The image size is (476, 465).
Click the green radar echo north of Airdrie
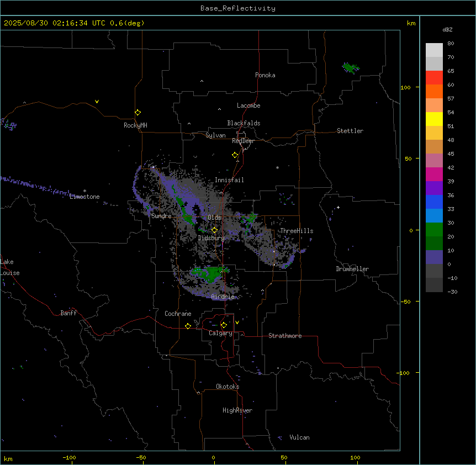pos(211,273)
